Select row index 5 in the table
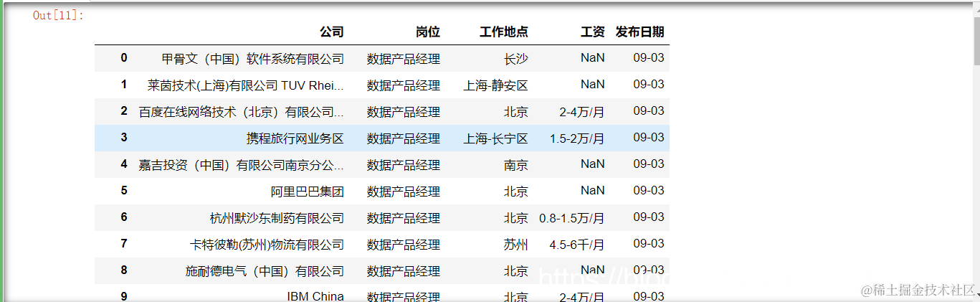 click(124, 191)
